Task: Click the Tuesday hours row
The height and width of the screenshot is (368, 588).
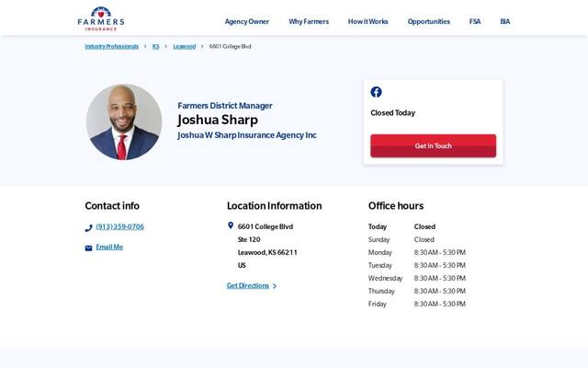Action: pos(417,266)
